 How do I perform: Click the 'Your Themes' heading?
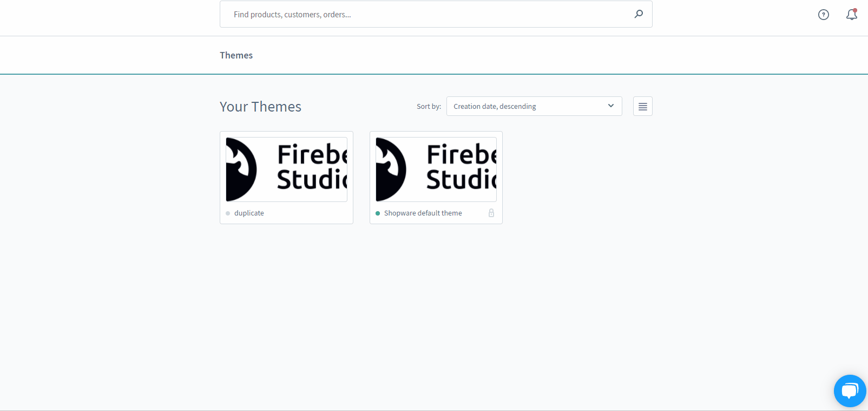(x=260, y=107)
